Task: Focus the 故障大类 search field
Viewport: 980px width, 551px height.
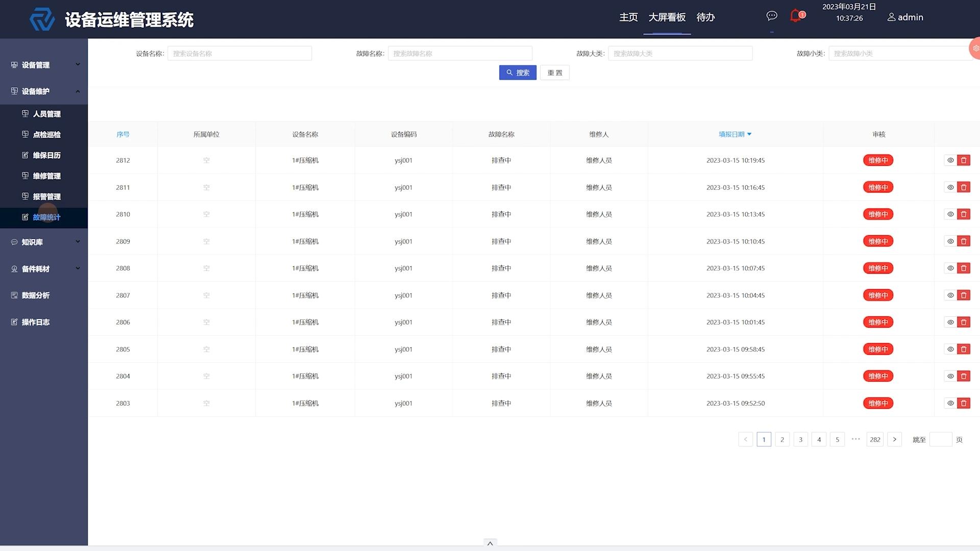Action: click(x=680, y=53)
